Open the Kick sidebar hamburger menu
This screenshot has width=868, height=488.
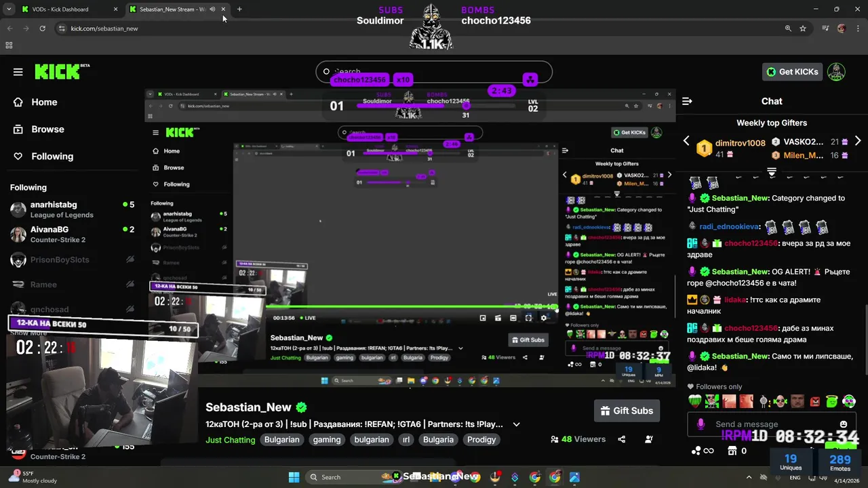pyautogui.click(x=18, y=72)
